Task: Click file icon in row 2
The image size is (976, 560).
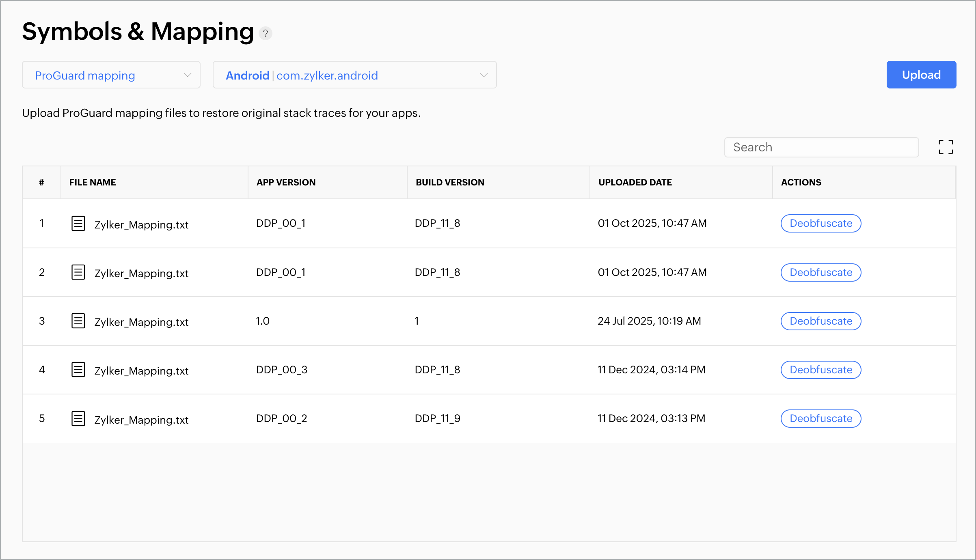Action: [78, 272]
